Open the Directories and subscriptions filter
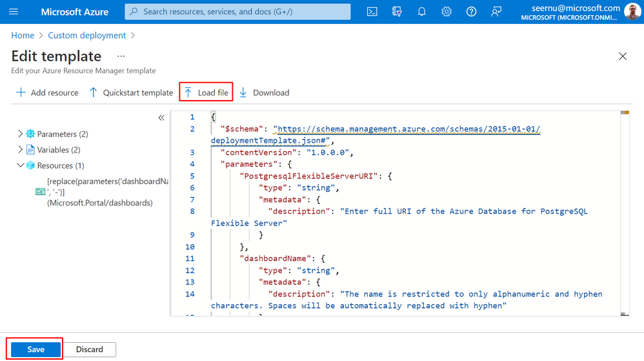The image size is (644, 361). click(x=397, y=12)
